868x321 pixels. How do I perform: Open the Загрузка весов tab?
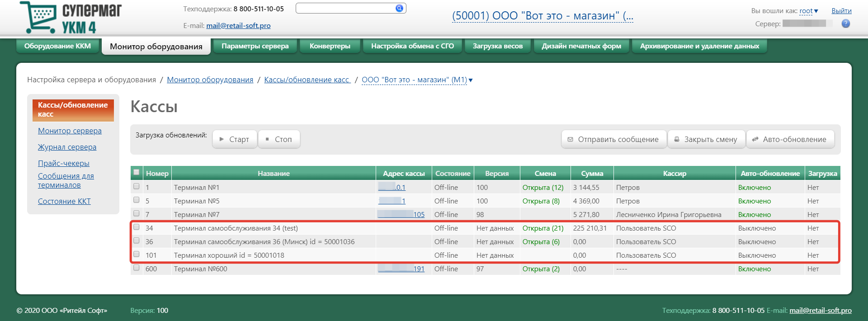tap(498, 46)
